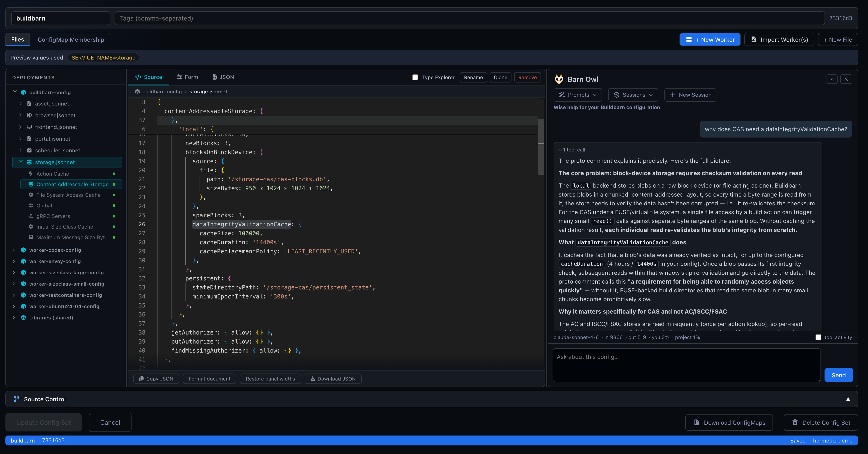Pop out the Barn Owl panel
The image size is (868, 454).
click(x=832, y=79)
